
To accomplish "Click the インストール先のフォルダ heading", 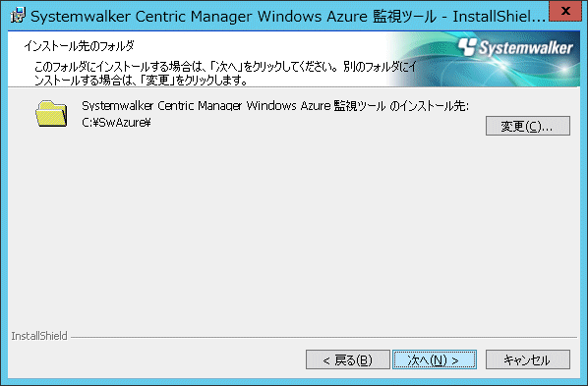I will pyautogui.click(x=79, y=46).
